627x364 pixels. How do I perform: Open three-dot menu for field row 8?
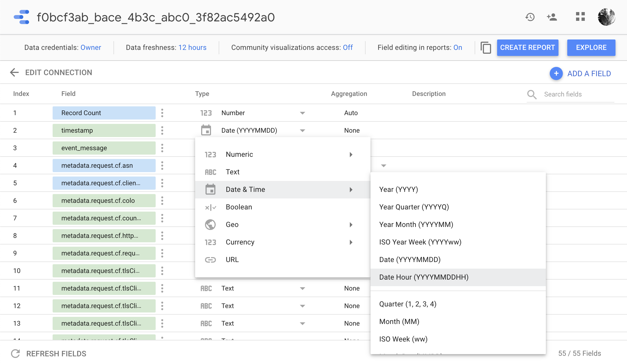click(x=162, y=236)
